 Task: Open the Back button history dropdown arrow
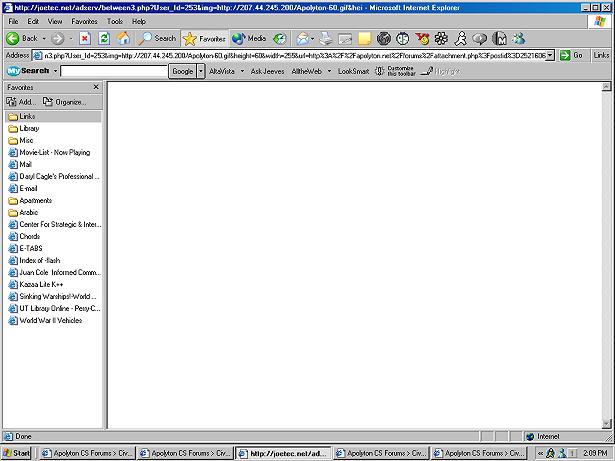tap(43, 38)
